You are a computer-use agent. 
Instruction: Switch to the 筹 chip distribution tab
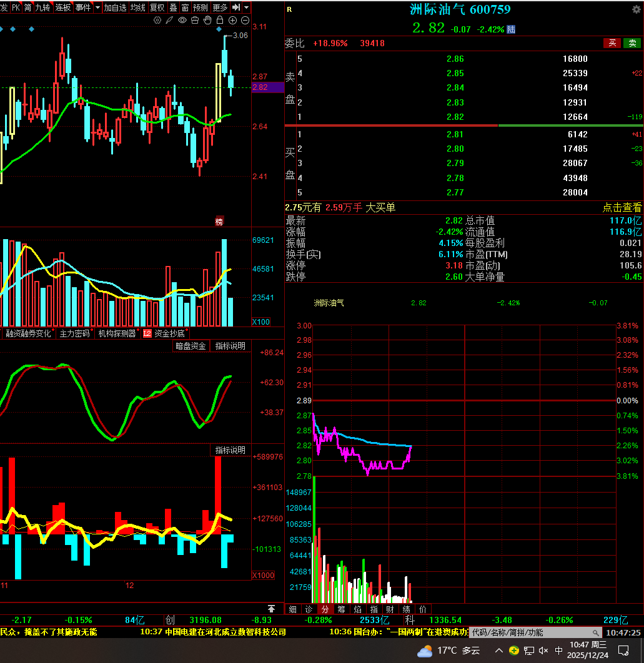click(342, 609)
